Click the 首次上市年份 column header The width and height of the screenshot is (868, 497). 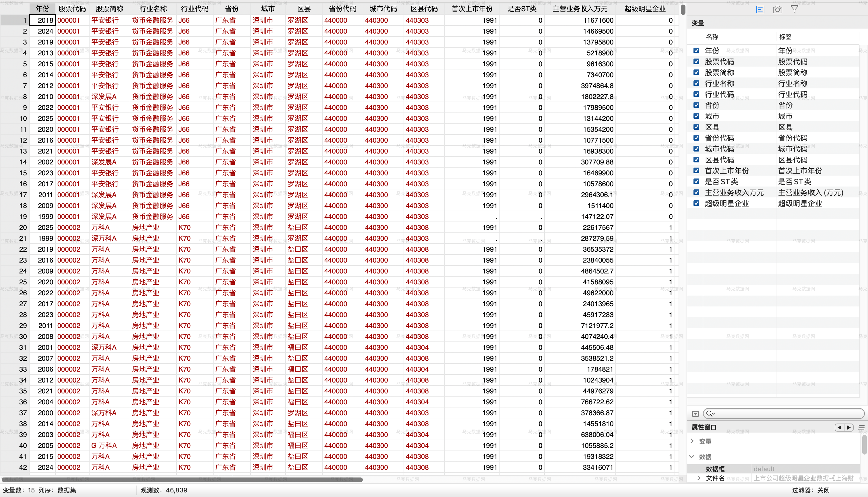(x=472, y=9)
